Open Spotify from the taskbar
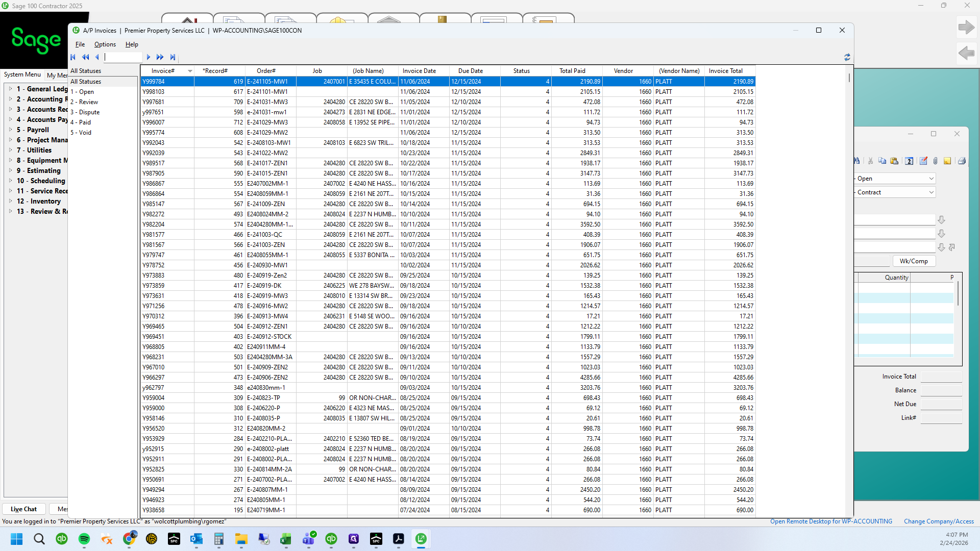The height and width of the screenshot is (551, 980). pyautogui.click(x=84, y=539)
